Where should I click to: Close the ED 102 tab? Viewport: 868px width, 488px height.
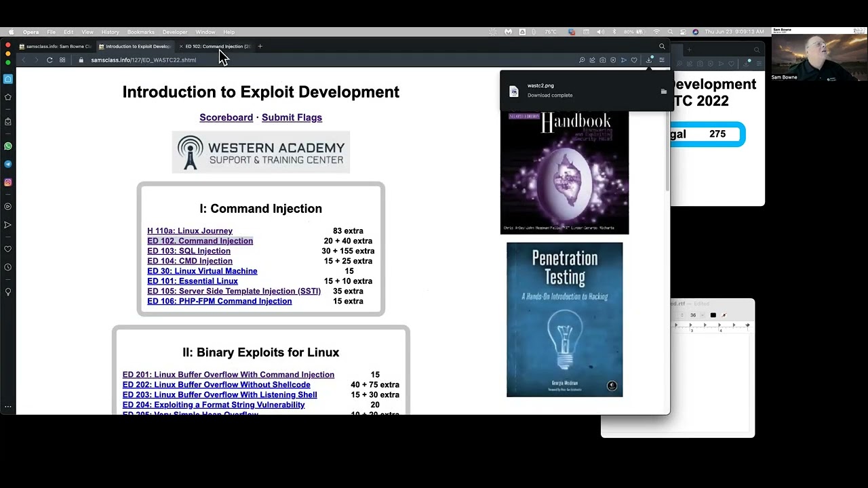(x=181, y=46)
